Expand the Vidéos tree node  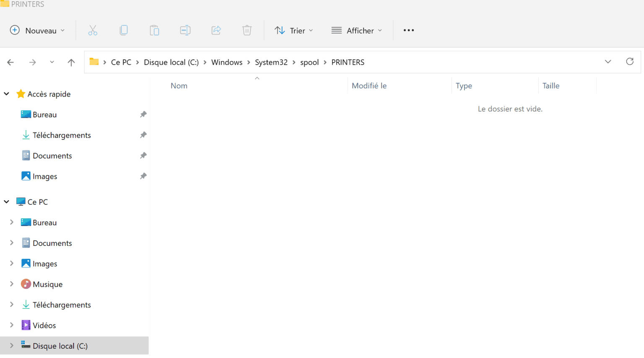click(x=12, y=325)
